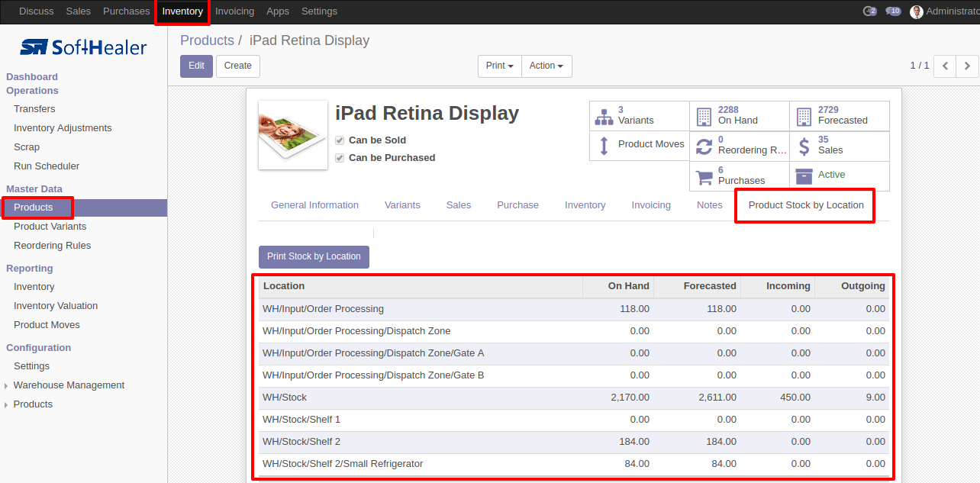Screen dimensions: 980x483
Task: Toggle the Can be Purchased checkbox
Action: [340, 158]
